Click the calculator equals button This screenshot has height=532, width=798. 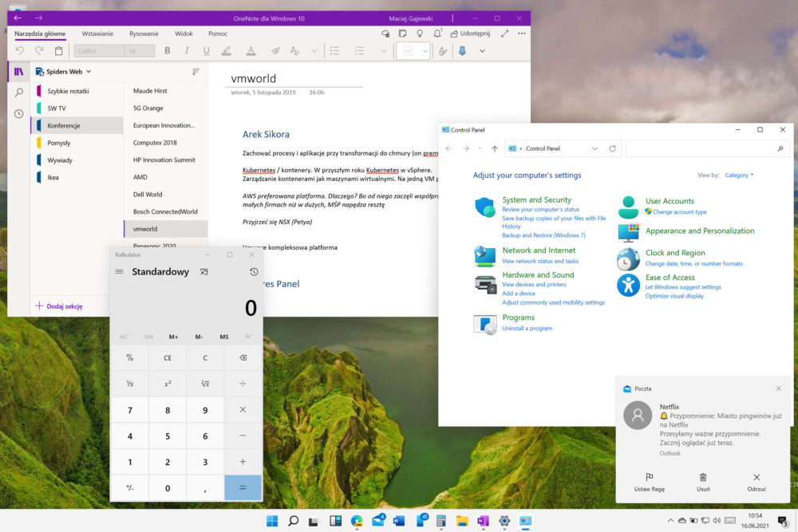(x=243, y=488)
